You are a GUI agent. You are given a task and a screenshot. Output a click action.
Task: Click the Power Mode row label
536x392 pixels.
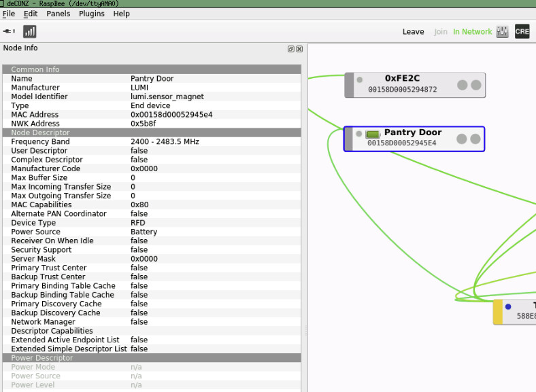click(x=33, y=367)
